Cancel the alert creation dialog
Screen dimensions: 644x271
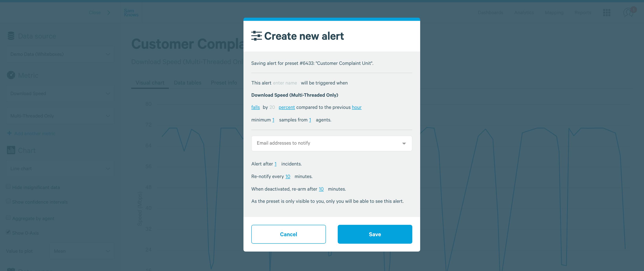[288, 234]
